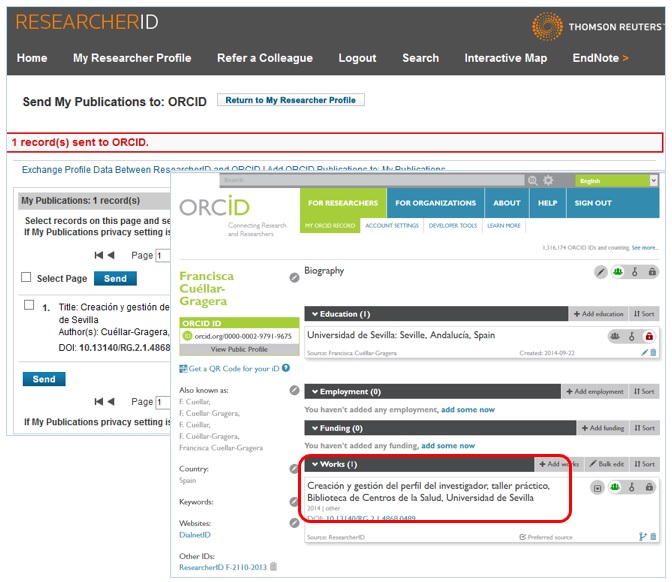Show details of the Creación y gestión work

pyautogui.click(x=597, y=488)
